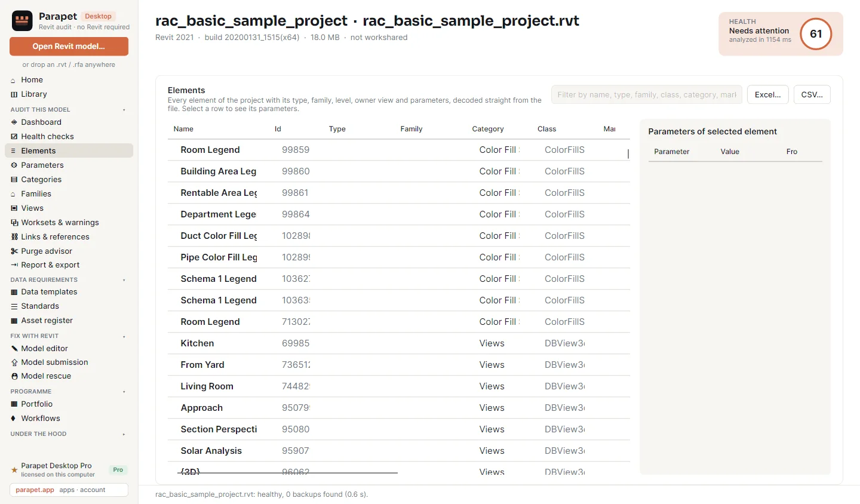Click the Home icon in sidebar
This screenshot has width=860, height=504.
tap(14, 80)
